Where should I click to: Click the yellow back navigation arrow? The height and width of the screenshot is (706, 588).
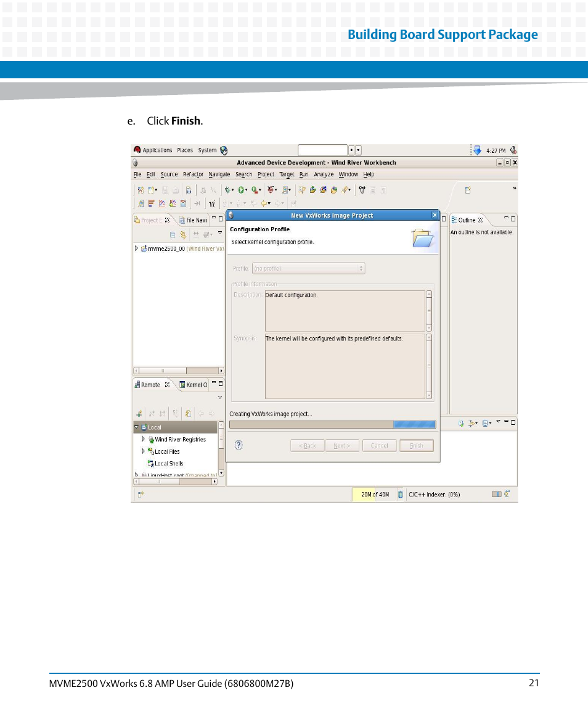point(264,203)
